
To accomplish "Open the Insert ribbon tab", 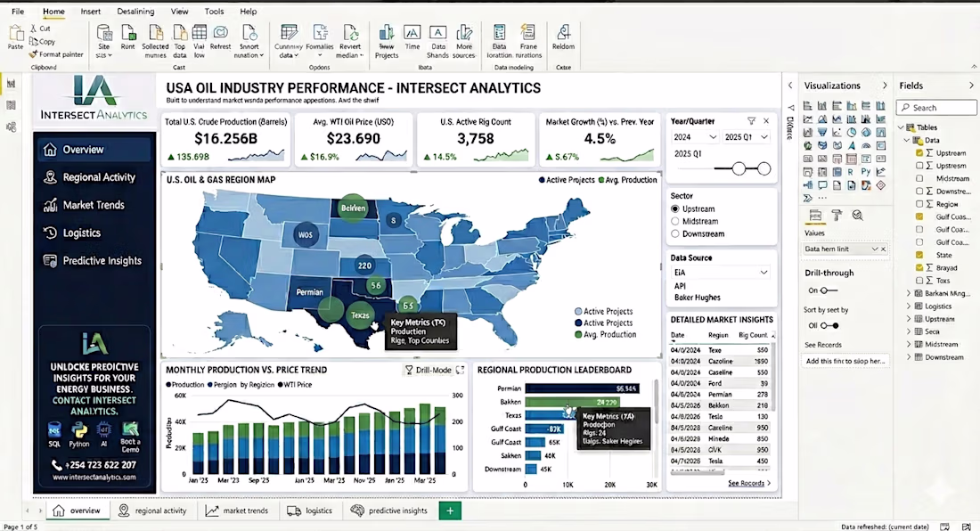I will coord(91,12).
